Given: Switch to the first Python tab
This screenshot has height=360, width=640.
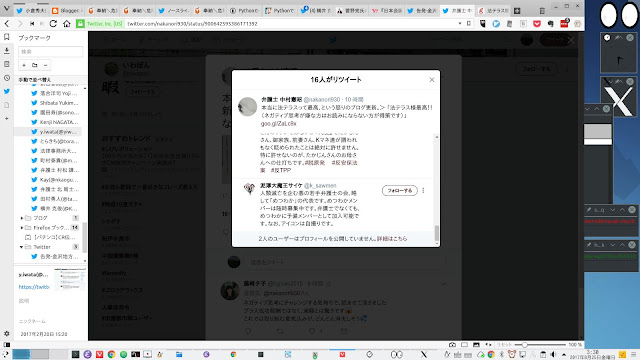Looking at the screenshot, I should 244,11.
